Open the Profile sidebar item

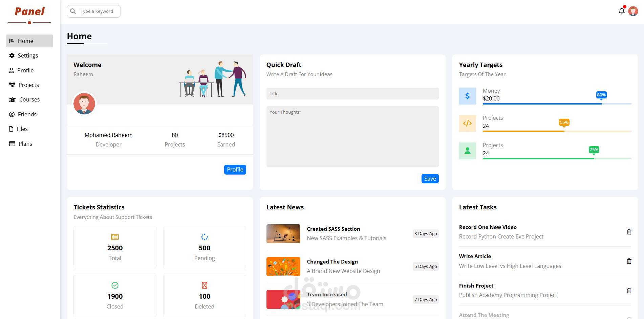(29, 70)
